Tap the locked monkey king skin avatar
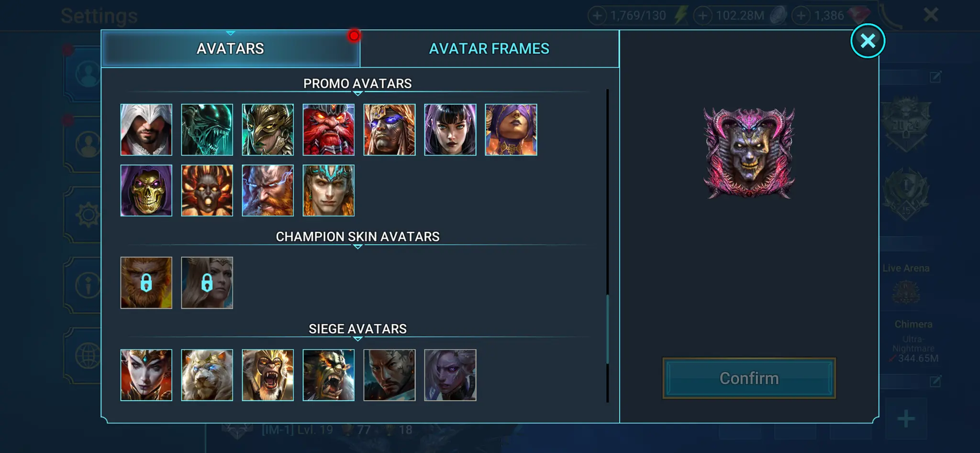Screen dimensions: 980x453 tap(146, 283)
